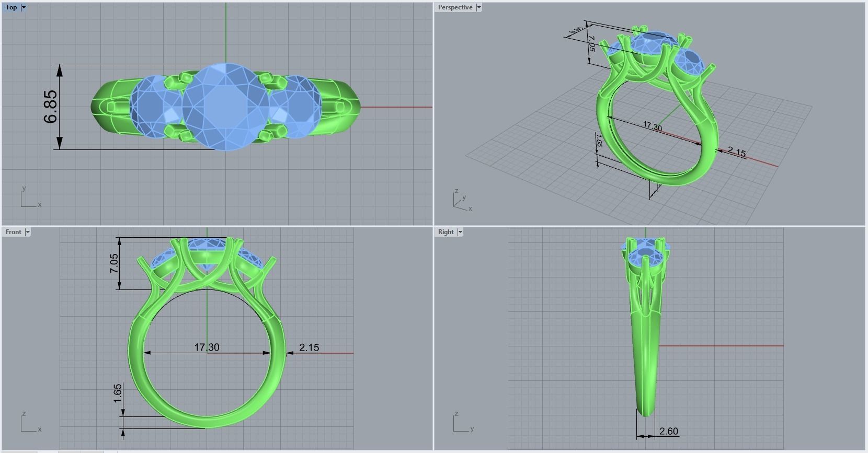Viewport: 868px width, 453px height.
Task: Click the XY axis icon in Top viewport
Action: point(30,197)
